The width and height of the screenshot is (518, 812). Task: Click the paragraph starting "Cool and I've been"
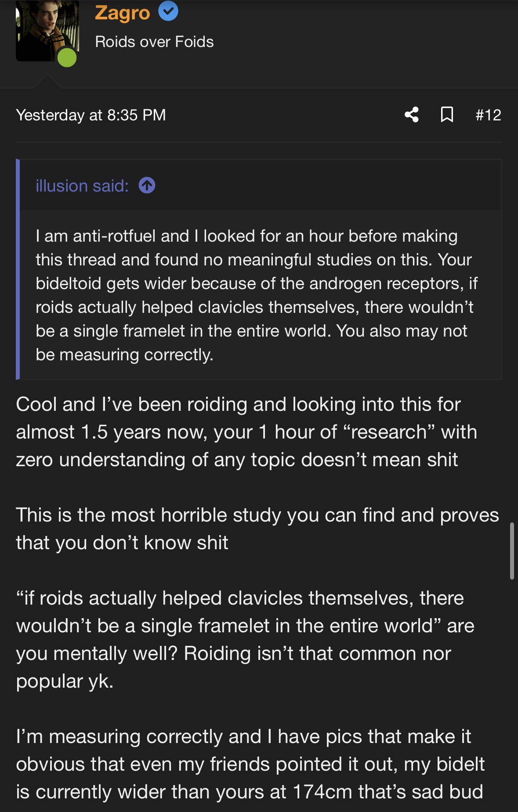point(246,432)
